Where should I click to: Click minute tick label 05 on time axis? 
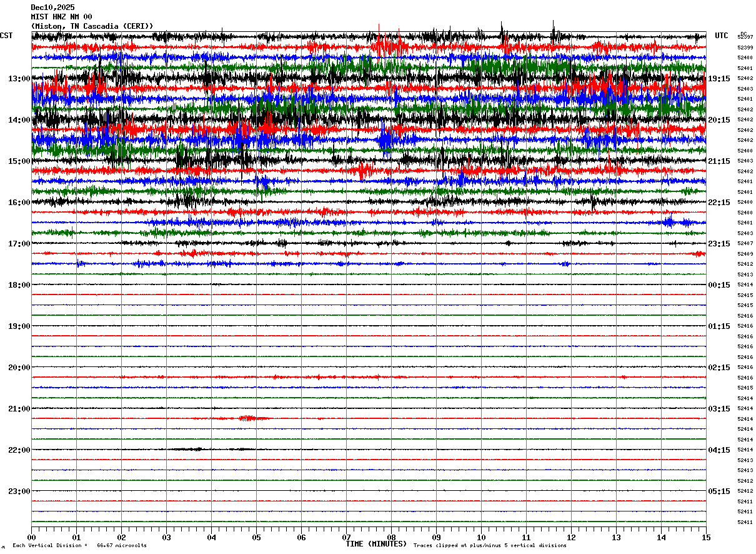coord(256,537)
